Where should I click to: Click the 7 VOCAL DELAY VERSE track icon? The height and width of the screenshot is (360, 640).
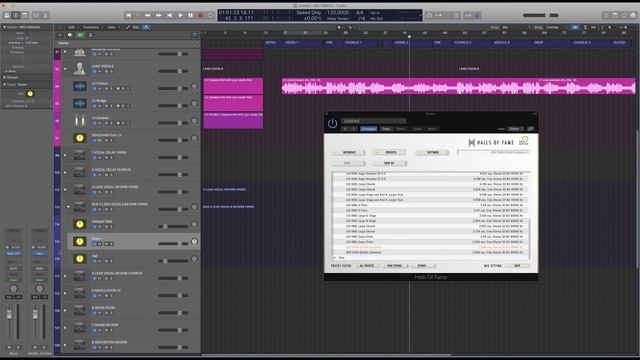(80, 155)
